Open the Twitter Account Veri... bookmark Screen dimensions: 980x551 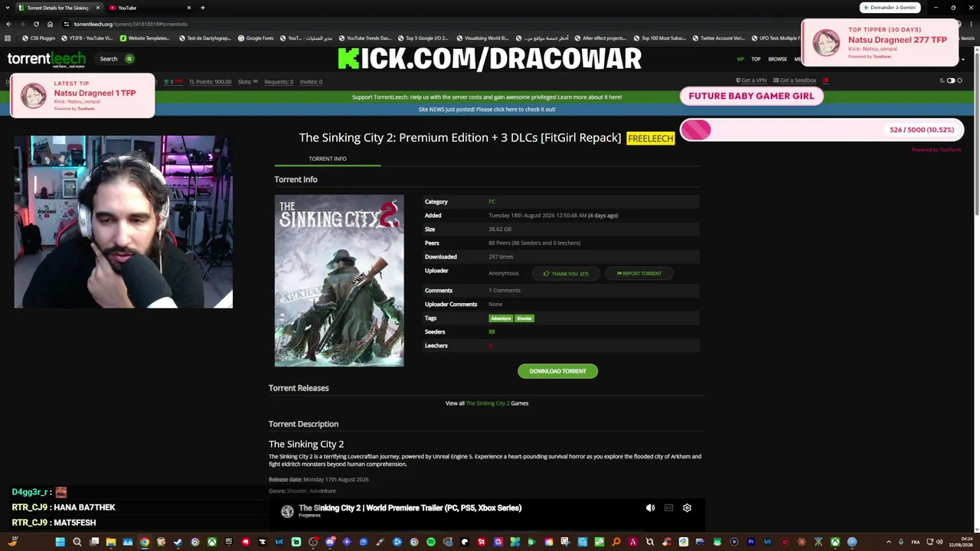(x=717, y=38)
